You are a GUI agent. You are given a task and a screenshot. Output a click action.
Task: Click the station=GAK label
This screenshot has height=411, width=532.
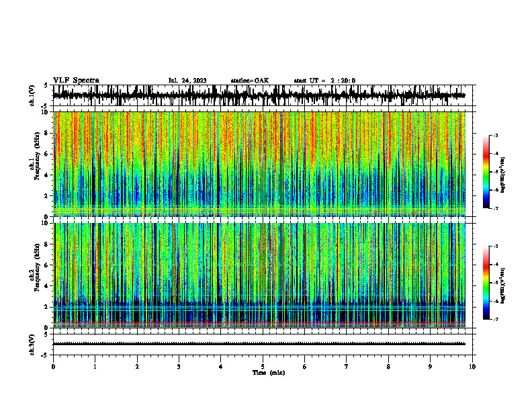tap(250, 81)
